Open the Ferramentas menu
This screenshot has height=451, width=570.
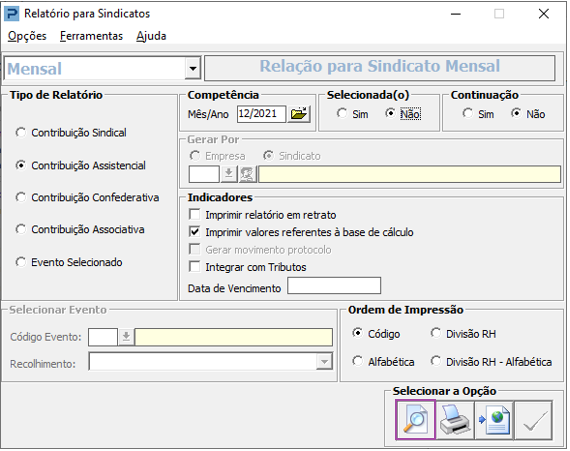(x=91, y=36)
